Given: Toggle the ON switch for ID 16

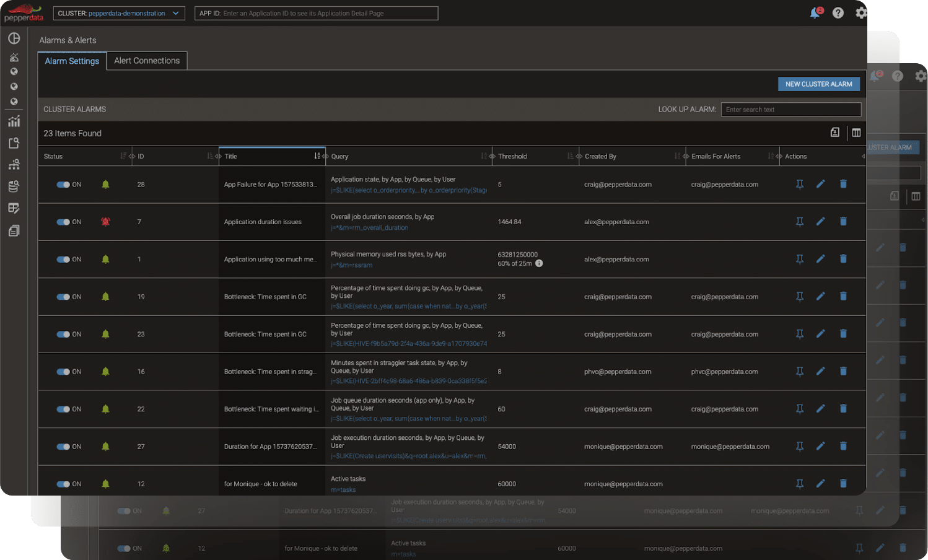Looking at the screenshot, I should pos(63,372).
